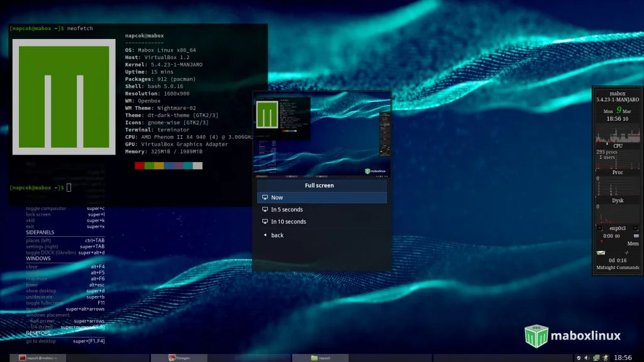Click the settings (right) shortcut entry
Screen dimensions: 644x362
coord(65,246)
